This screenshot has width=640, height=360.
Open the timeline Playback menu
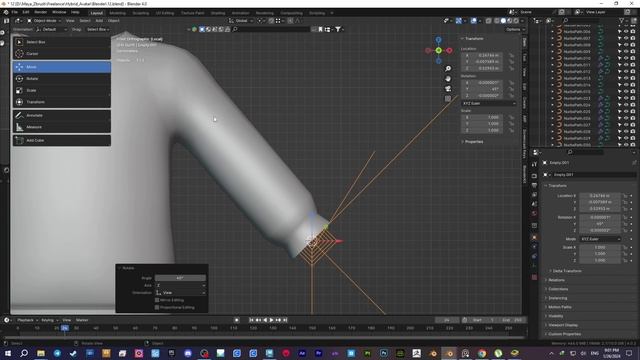tap(27, 320)
